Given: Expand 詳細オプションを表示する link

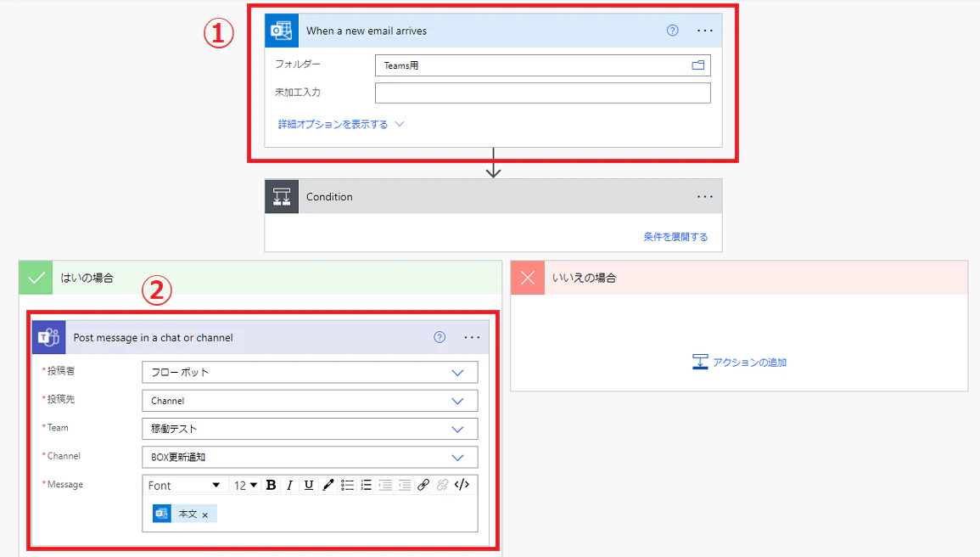Looking at the screenshot, I should (341, 125).
